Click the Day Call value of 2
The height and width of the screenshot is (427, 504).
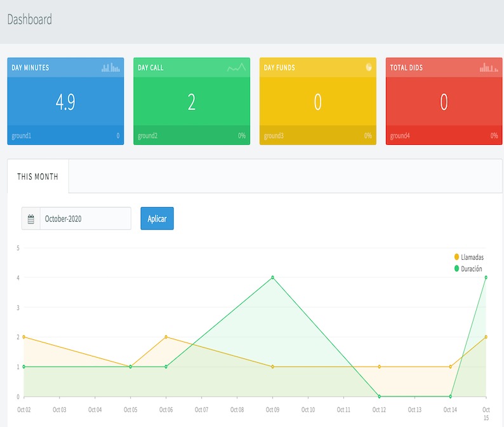point(191,102)
